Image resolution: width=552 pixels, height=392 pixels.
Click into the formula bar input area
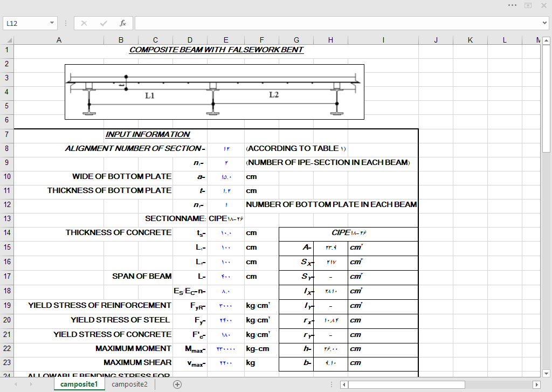point(338,23)
